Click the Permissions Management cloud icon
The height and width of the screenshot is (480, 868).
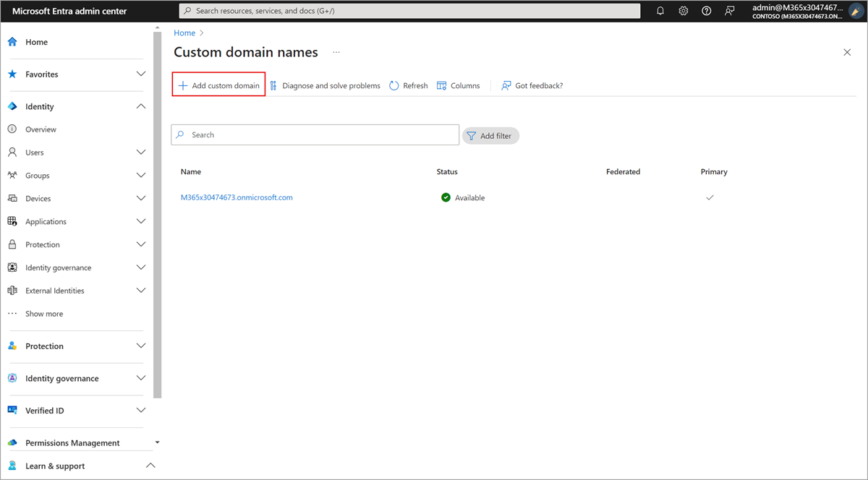click(12, 442)
